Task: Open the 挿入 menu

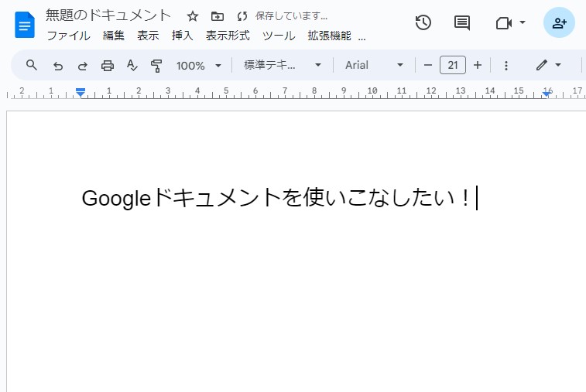Action: [x=183, y=36]
